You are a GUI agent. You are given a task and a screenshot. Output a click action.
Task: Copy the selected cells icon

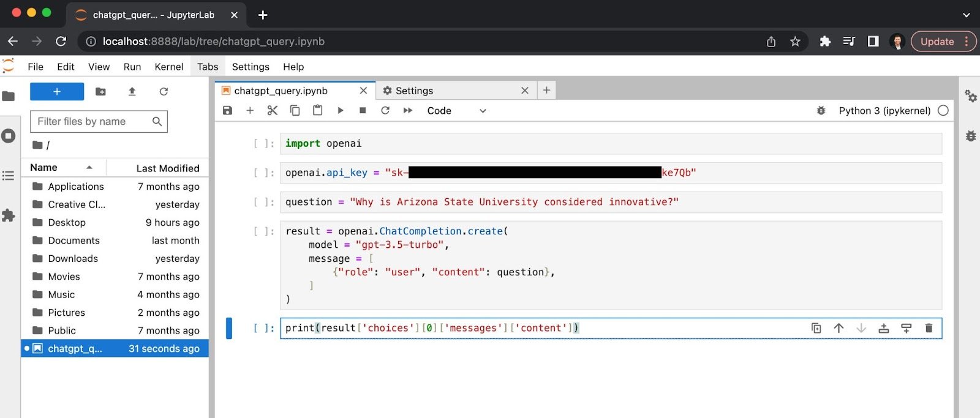tap(295, 110)
